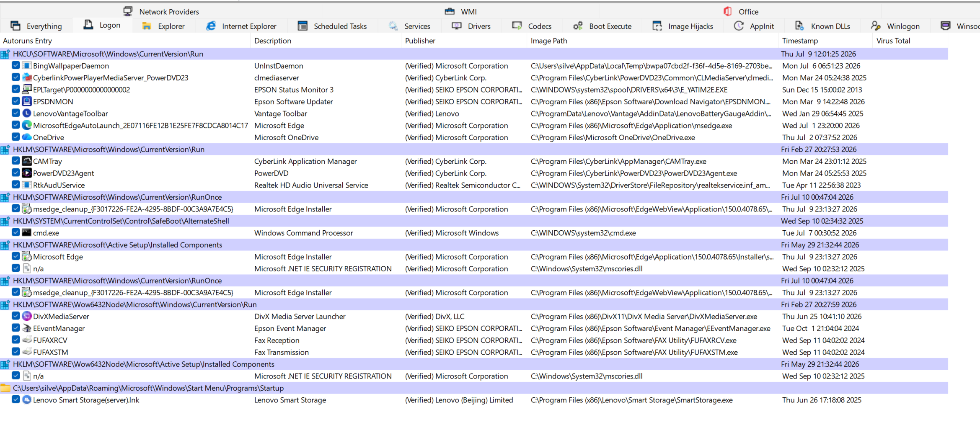The height and width of the screenshot is (425, 980).
Task: Select the SafeBoot\AlternateShell registry key row
Action: 474,221
